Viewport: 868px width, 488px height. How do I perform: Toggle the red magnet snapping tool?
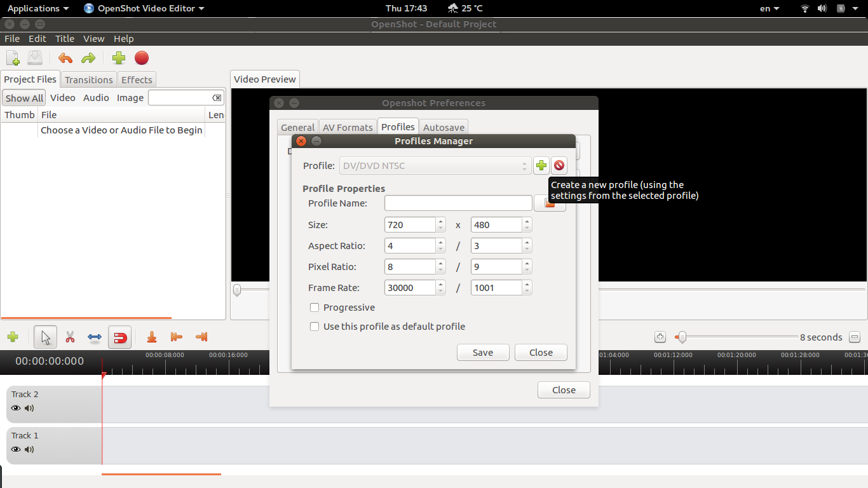point(119,337)
